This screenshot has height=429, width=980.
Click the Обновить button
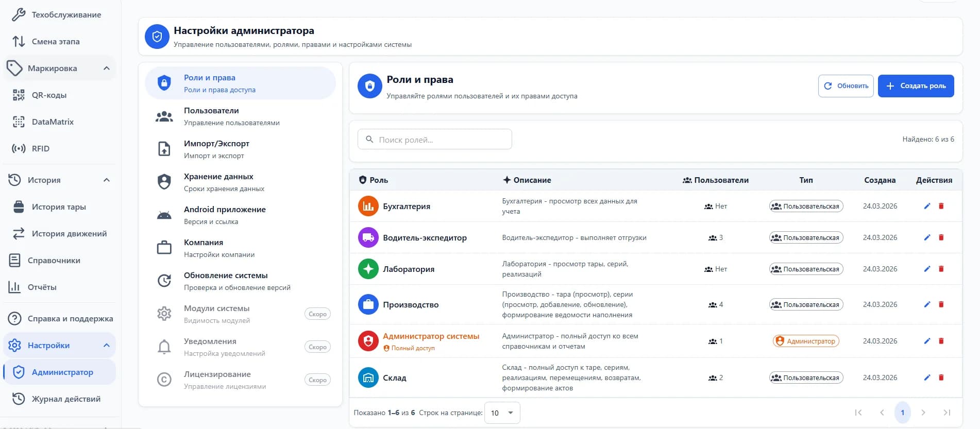[x=846, y=86]
